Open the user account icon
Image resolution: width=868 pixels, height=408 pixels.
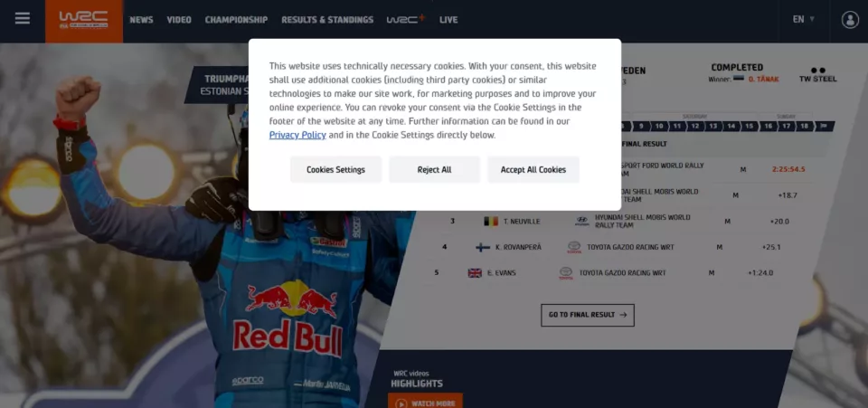[x=850, y=19]
